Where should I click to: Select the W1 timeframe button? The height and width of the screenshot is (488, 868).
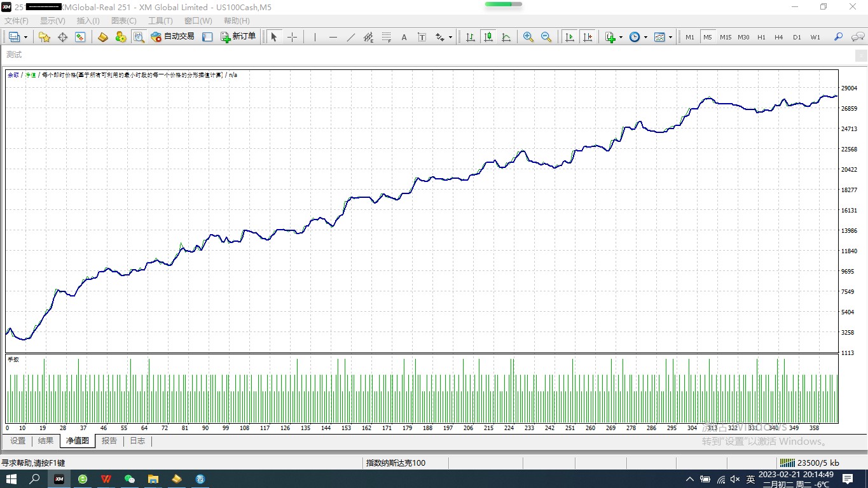(815, 37)
